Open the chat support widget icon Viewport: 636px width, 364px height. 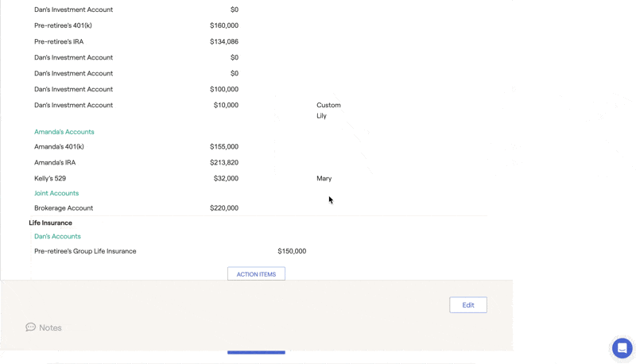[x=622, y=348]
